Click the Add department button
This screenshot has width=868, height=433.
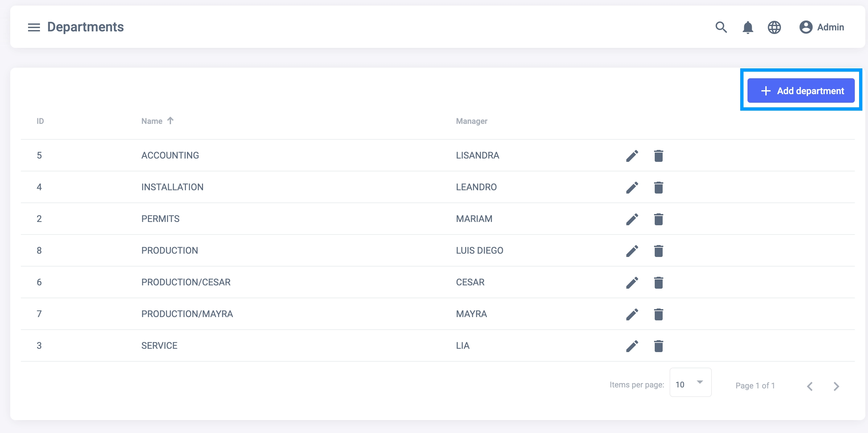[x=801, y=90]
